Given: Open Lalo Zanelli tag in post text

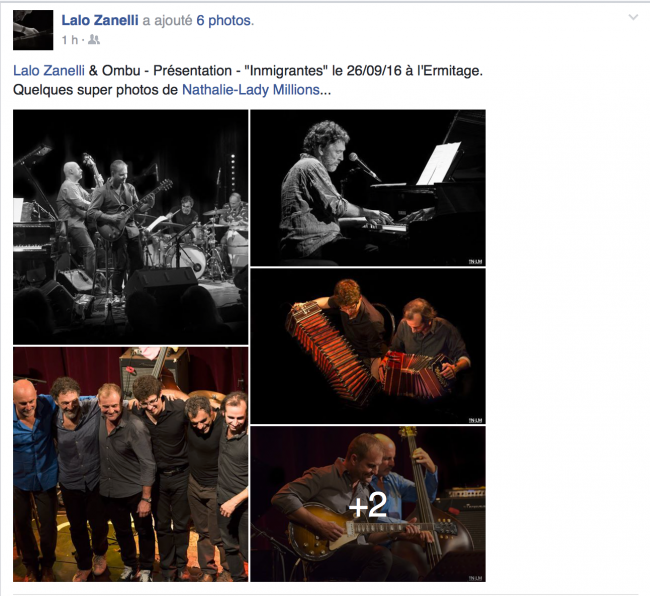Looking at the screenshot, I should [x=49, y=70].
